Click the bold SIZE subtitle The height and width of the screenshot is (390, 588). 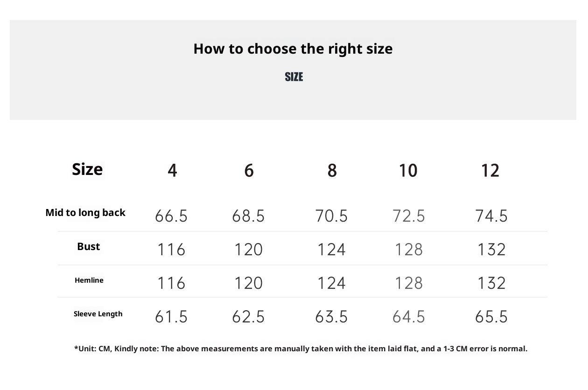click(x=294, y=77)
